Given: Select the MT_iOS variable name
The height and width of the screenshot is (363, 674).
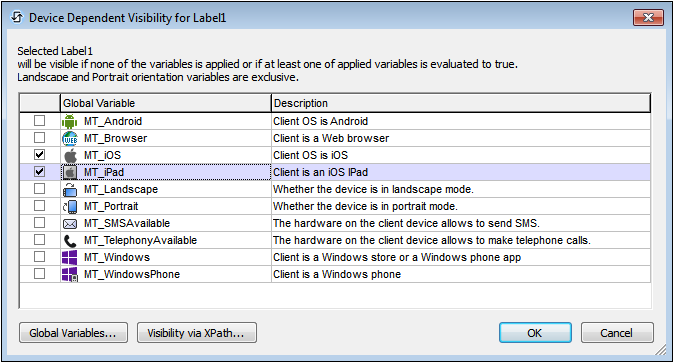Looking at the screenshot, I should [x=102, y=155].
